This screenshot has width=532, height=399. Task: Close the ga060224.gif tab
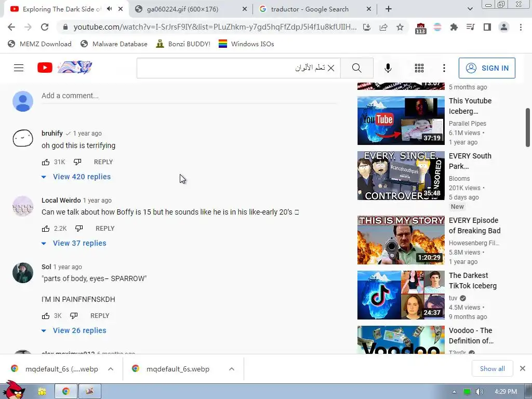pyautogui.click(x=245, y=9)
